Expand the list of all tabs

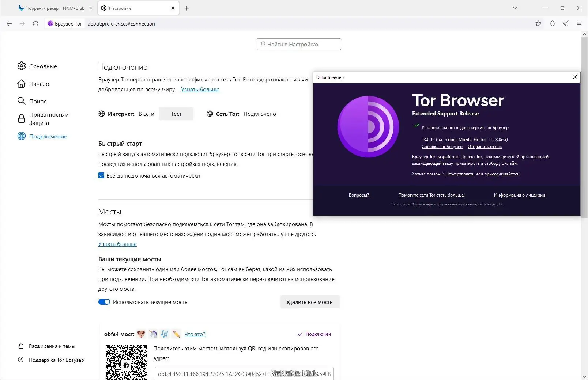(515, 8)
